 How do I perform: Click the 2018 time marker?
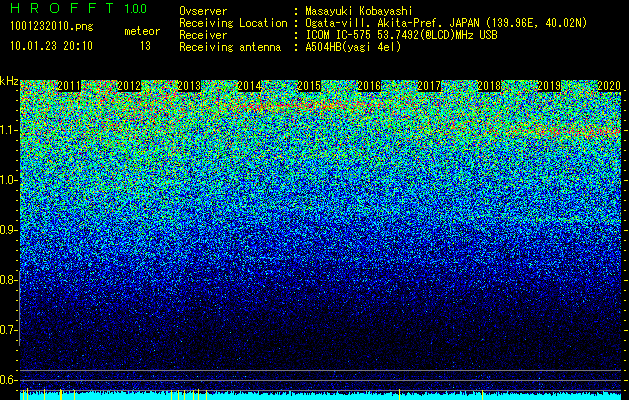coord(489,86)
